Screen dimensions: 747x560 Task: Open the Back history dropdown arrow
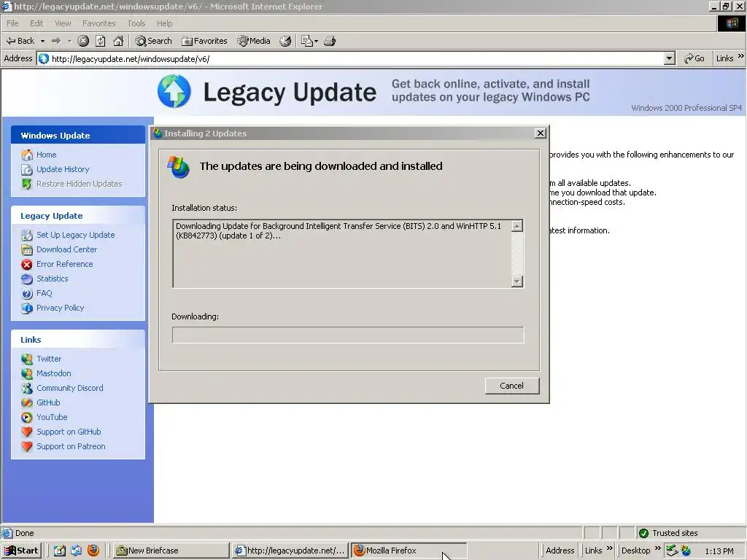[42, 41]
